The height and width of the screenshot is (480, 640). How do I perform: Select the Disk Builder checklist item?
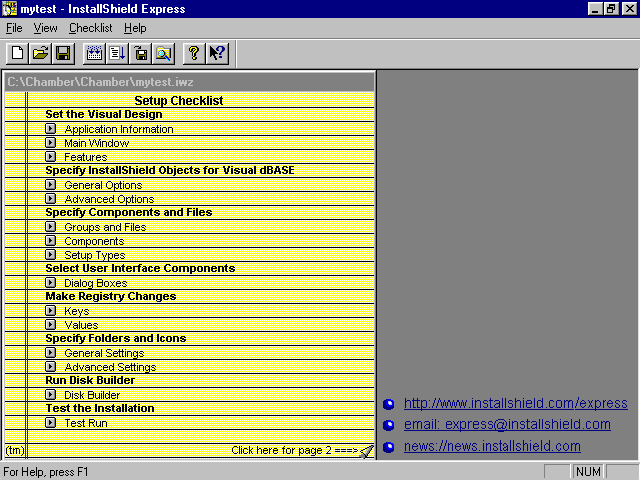[x=92, y=395]
